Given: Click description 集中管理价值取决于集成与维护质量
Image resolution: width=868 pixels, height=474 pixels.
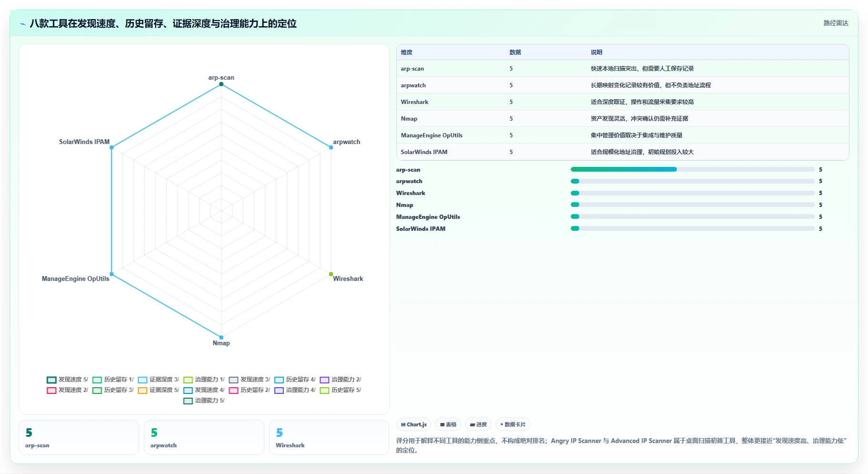Looking at the screenshot, I should [636, 135].
